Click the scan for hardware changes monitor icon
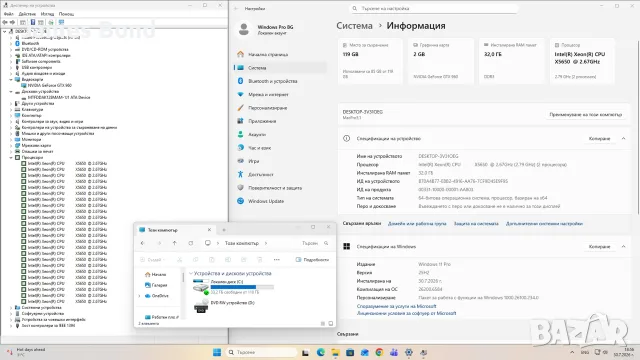 tap(61, 22)
